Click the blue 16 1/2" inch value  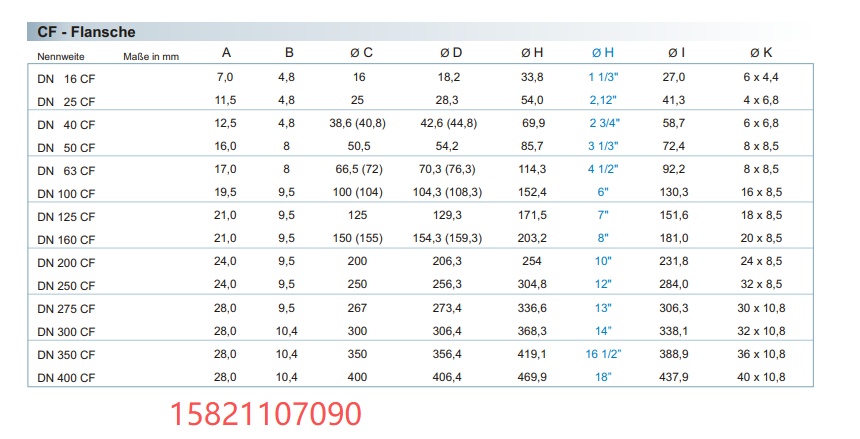point(602,354)
